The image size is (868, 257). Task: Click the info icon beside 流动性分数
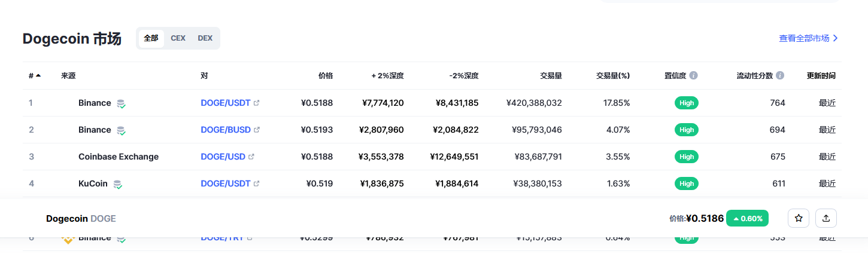[x=780, y=76]
